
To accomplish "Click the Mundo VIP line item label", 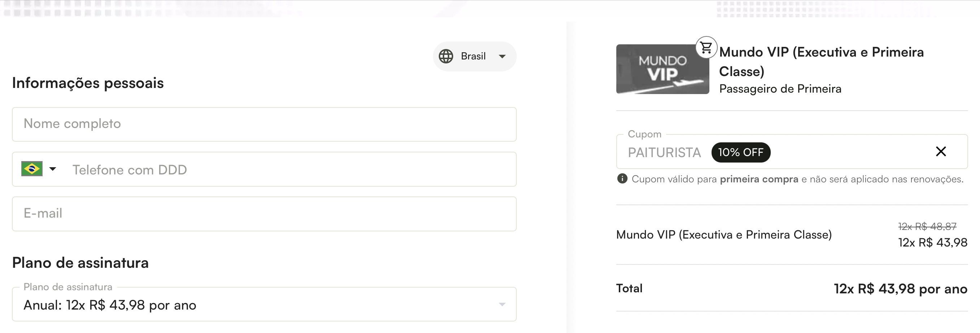I will click(723, 235).
